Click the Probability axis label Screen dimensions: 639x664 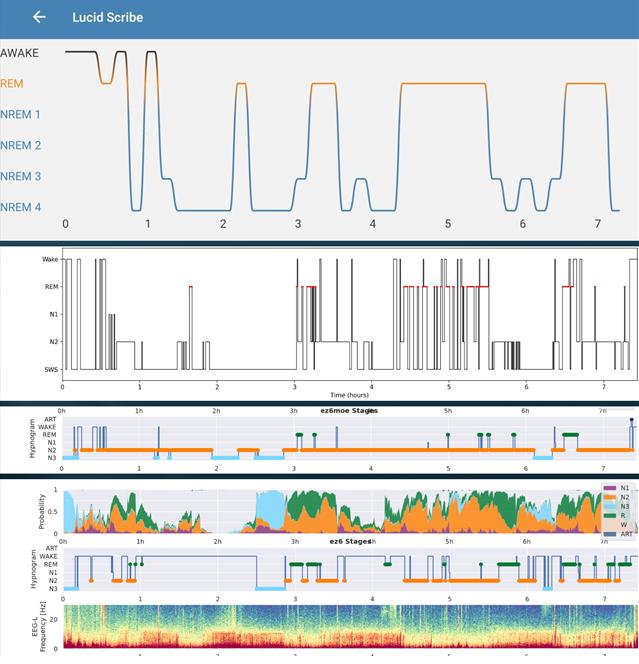pos(41,512)
